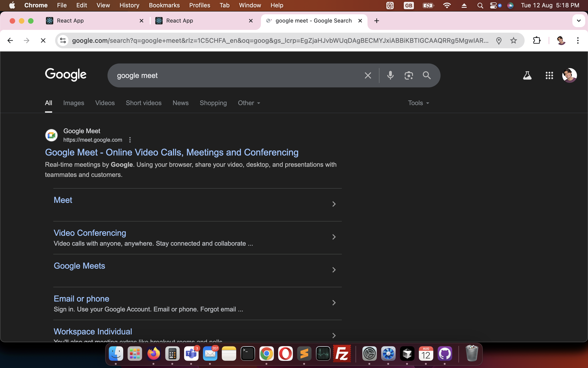588x368 pixels.
Task: Go back with the browser back arrow
Action: [x=10, y=40]
